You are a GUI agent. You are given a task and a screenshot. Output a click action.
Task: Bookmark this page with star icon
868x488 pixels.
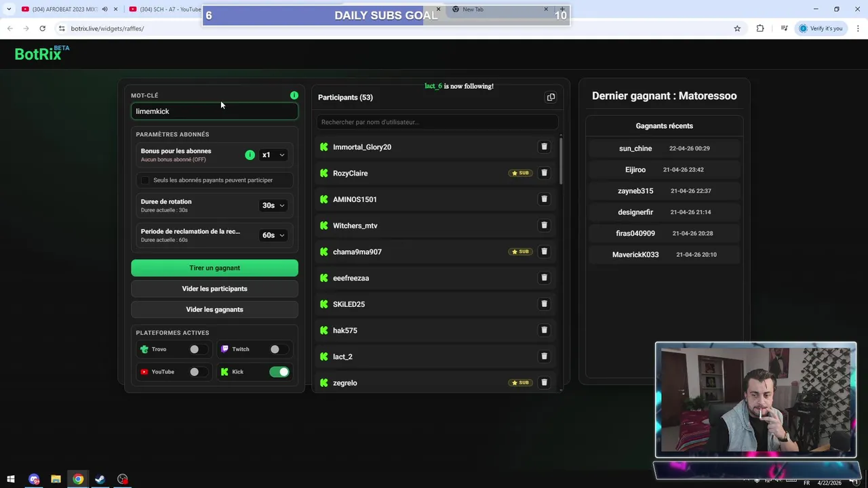pyautogui.click(x=737, y=28)
